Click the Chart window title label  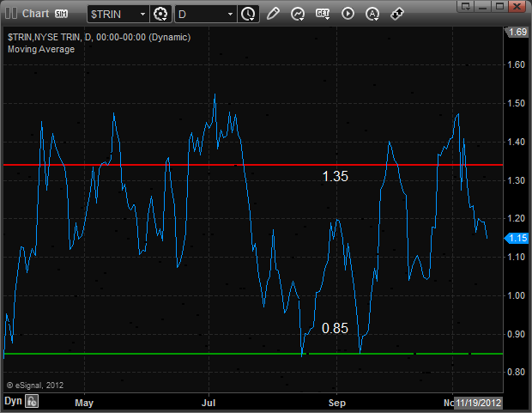[36, 14]
